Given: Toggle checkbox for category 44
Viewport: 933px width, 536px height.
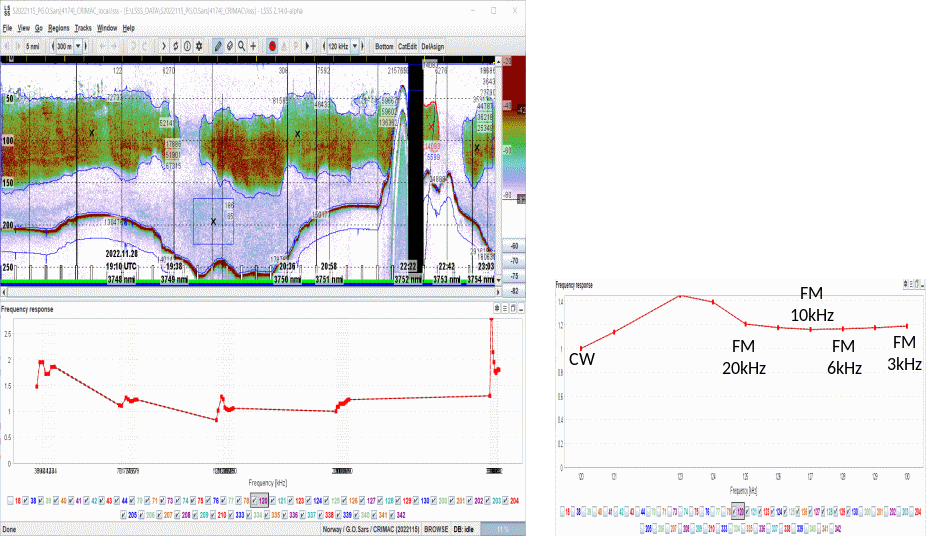Looking at the screenshot, I should (117, 501).
